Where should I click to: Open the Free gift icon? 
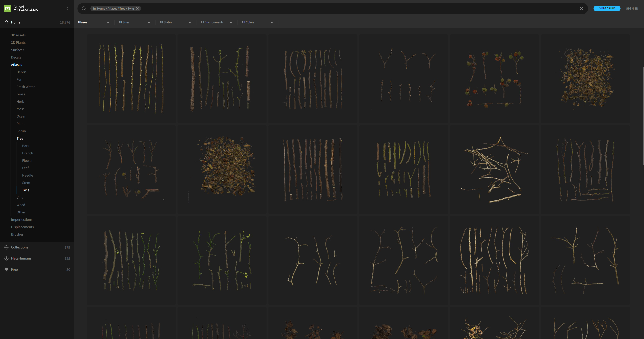tap(7, 269)
